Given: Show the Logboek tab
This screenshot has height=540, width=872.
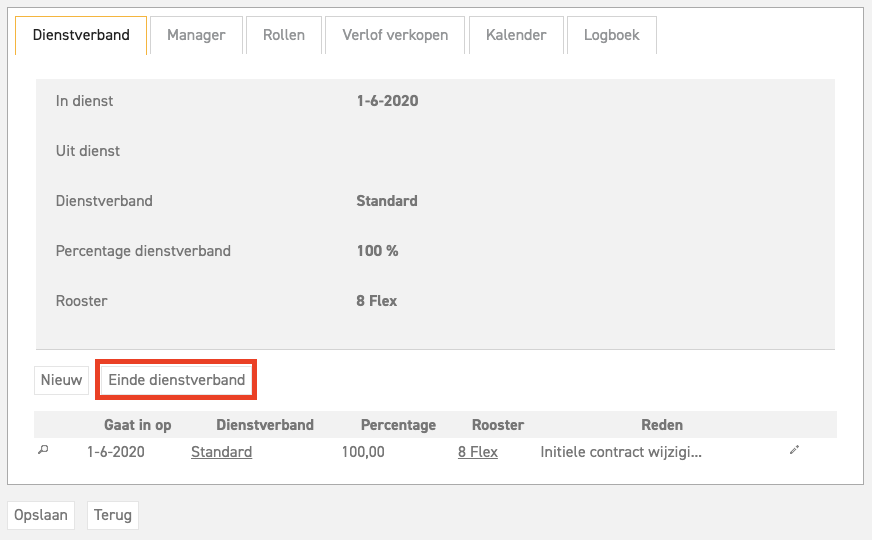Looking at the screenshot, I should click(x=611, y=35).
